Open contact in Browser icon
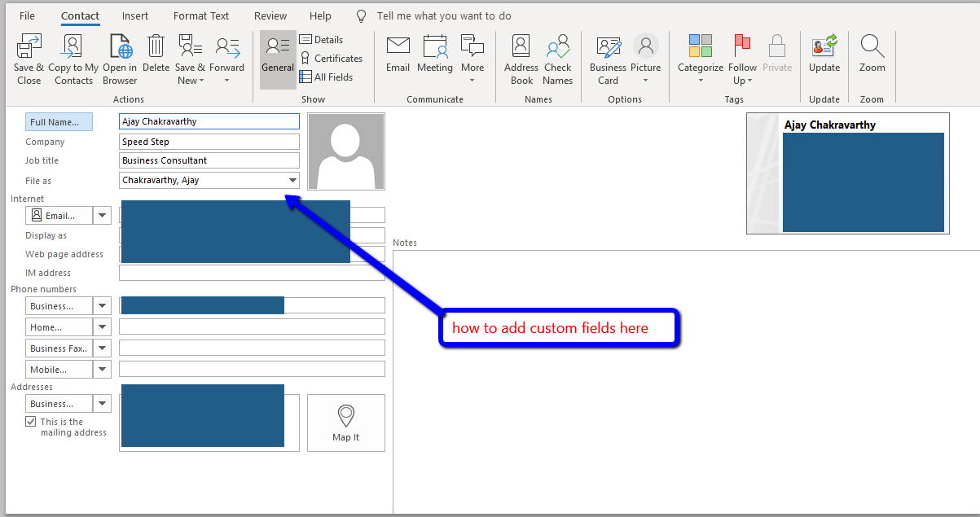 [x=121, y=46]
